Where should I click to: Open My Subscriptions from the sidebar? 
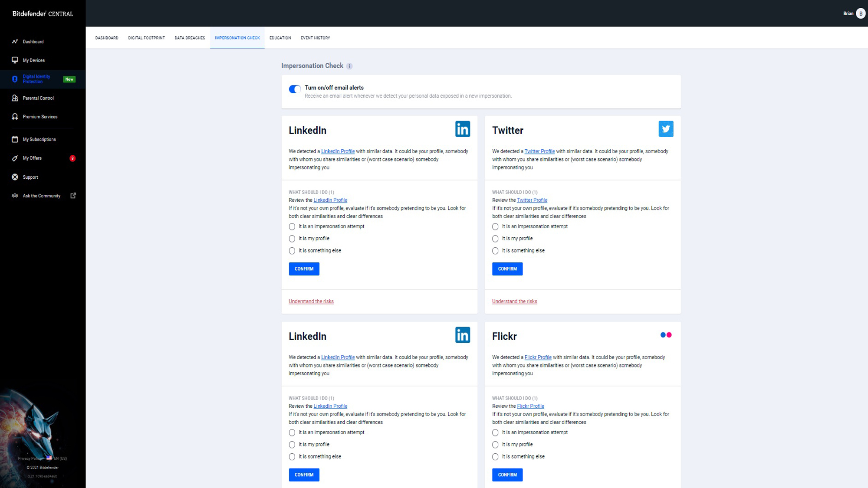tap(43, 139)
